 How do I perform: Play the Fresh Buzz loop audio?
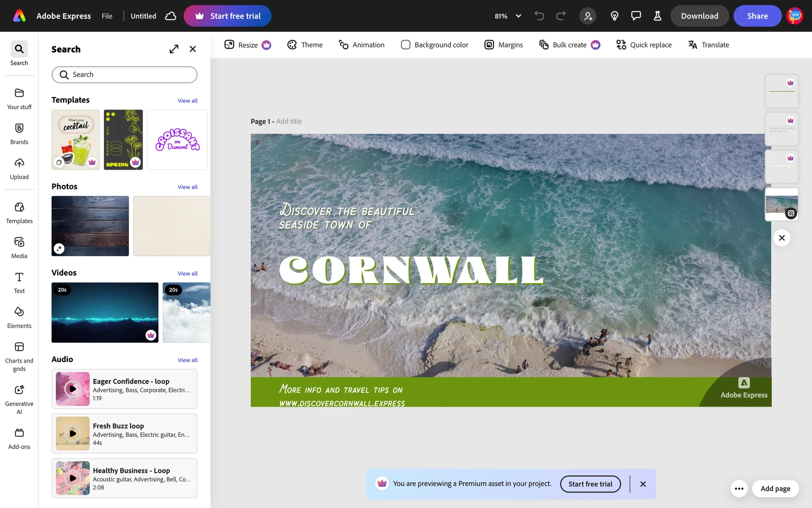(73, 433)
